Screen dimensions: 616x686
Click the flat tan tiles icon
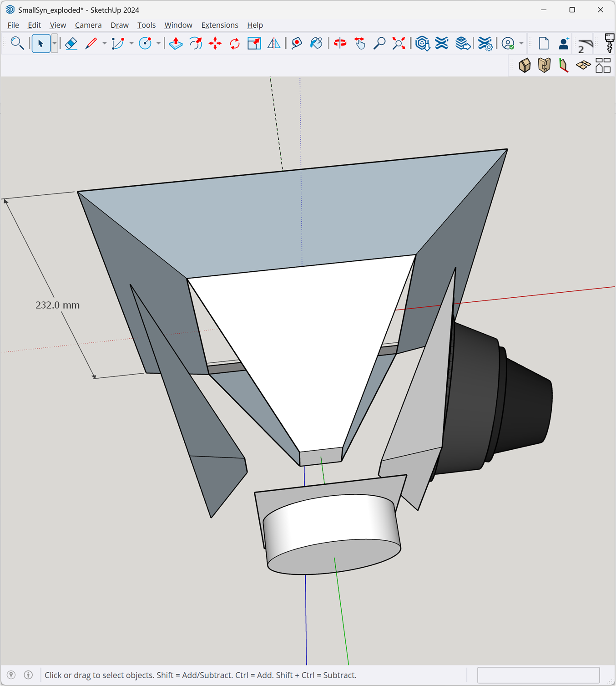pyautogui.click(x=583, y=66)
